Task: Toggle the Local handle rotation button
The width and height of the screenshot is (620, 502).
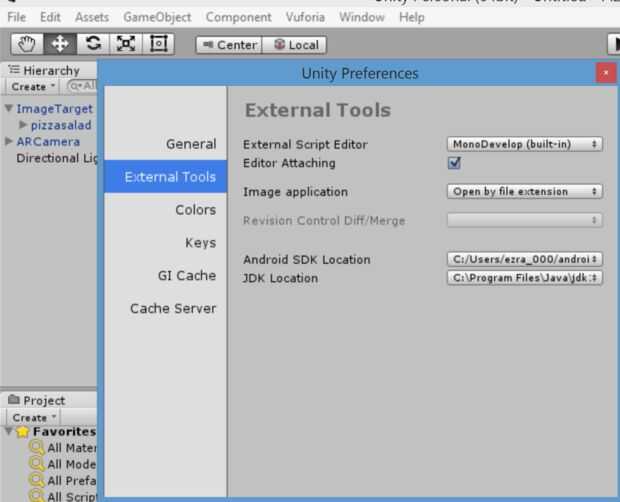Action: pyautogui.click(x=295, y=45)
